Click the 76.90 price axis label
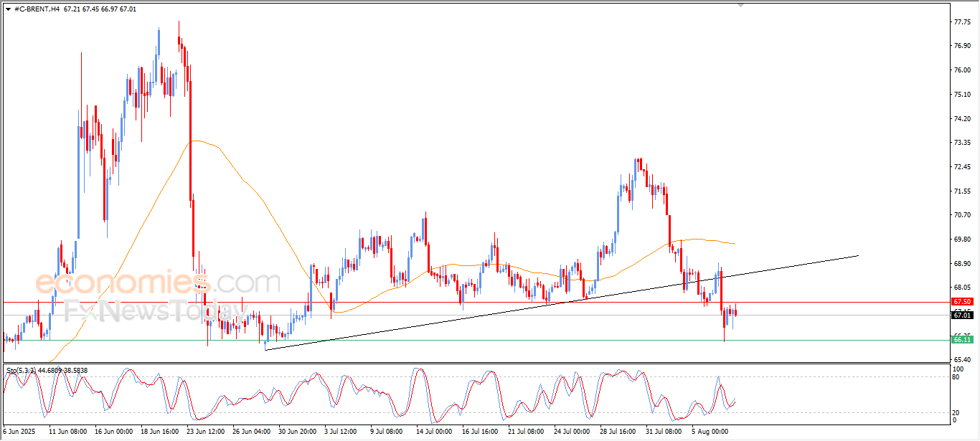This screenshot has height=441, width=980. point(963,45)
